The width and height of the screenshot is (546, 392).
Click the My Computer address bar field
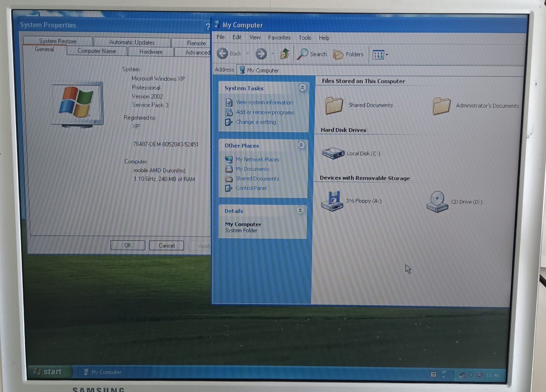click(380, 70)
